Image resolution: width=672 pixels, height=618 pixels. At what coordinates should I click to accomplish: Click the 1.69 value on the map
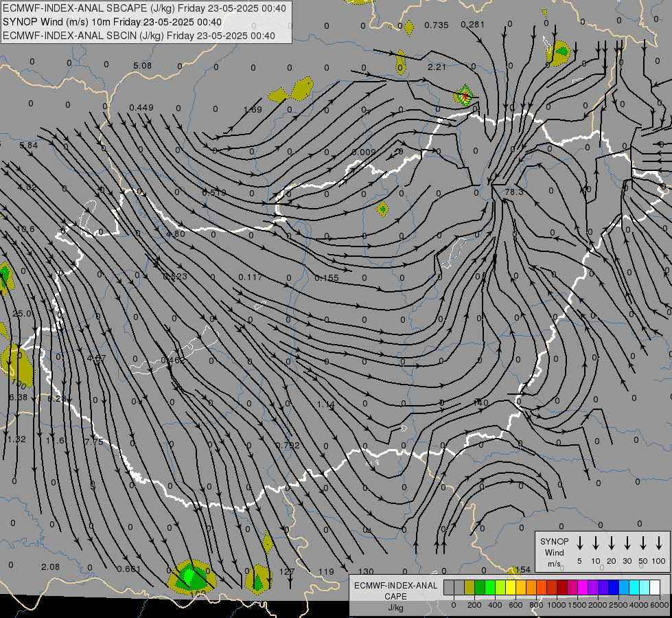(x=253, y=110)
